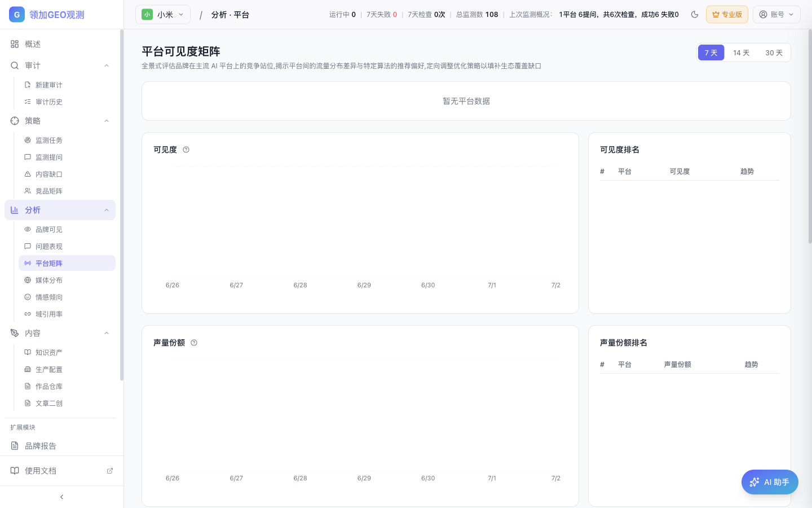Viewport: 812px width, 508px height.
Task: Open 知识资产 in sidebar
Action: [67, 352]
